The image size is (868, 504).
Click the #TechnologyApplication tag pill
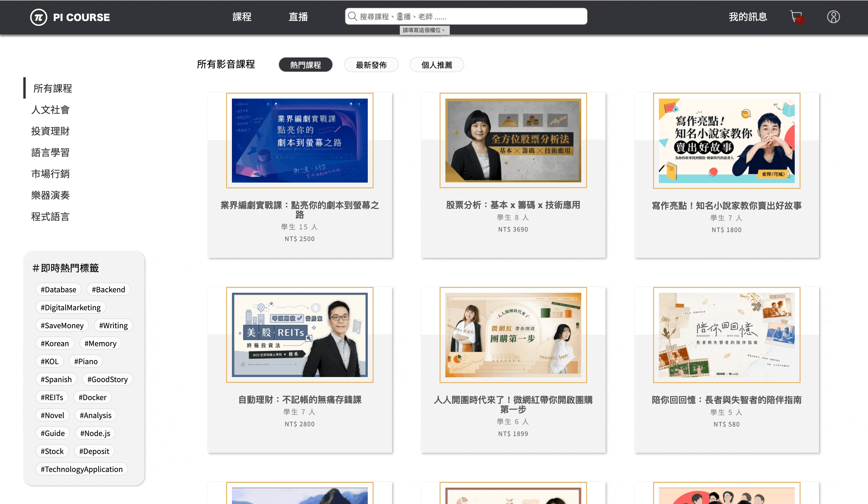(x=81, y=469)
